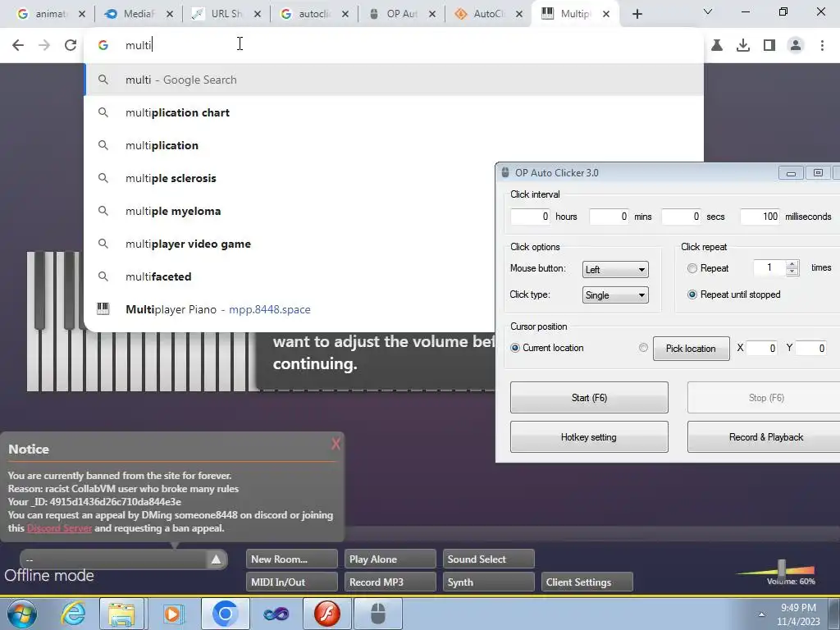
Task: Open MIDI In/Out settings
Action: pyautogui.click(x=292, y=582)
